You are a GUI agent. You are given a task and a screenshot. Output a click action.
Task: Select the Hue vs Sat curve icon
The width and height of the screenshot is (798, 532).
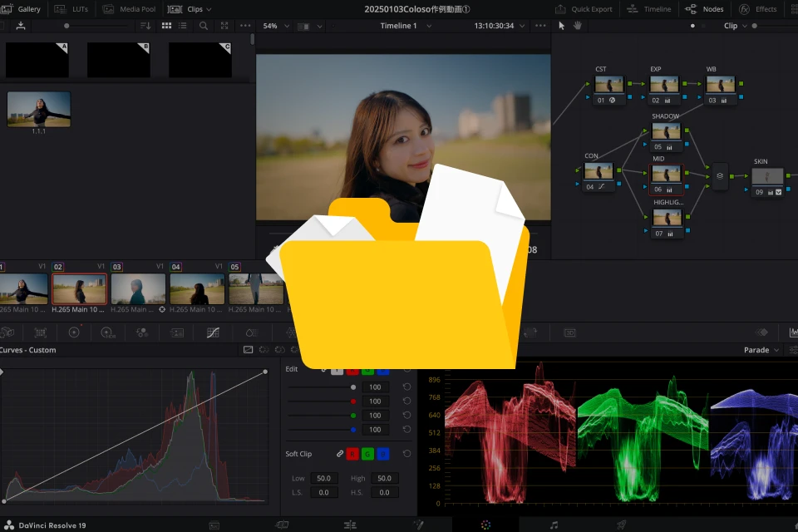[279, 350]
